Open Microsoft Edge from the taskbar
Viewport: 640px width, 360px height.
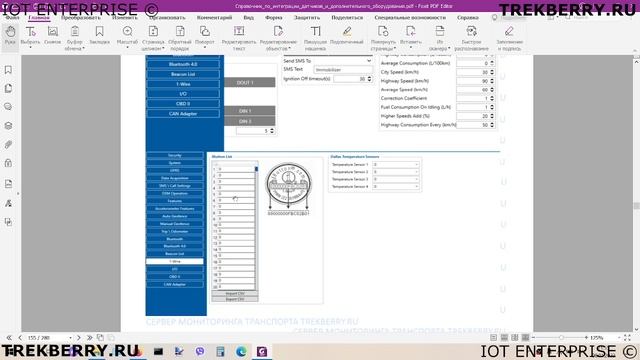[241, 351]
